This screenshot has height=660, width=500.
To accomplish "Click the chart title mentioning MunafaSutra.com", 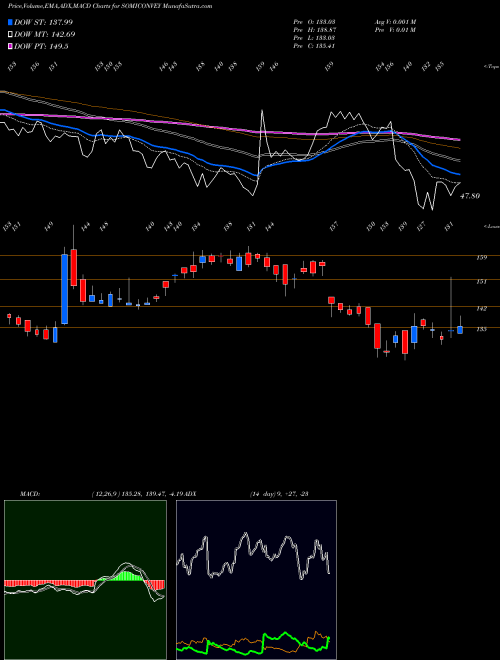I will coord(110,6).
